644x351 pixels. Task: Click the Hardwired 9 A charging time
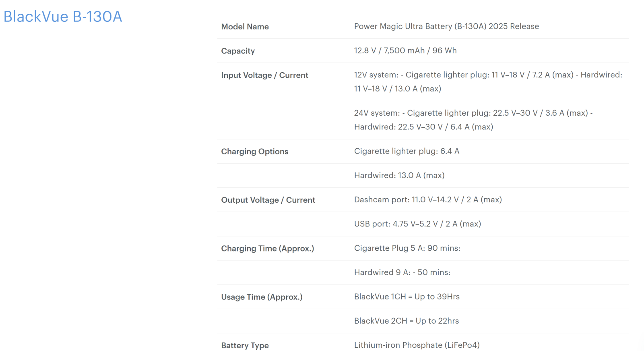point(402,272)
